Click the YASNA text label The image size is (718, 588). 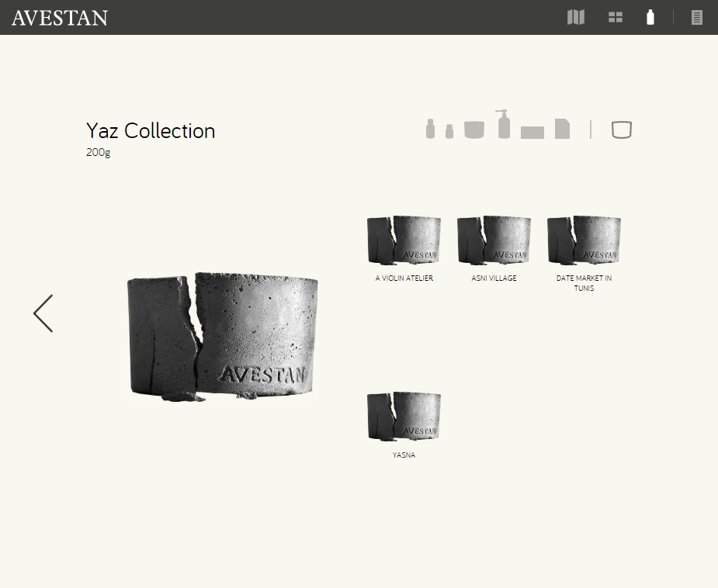tap(404, 455)
